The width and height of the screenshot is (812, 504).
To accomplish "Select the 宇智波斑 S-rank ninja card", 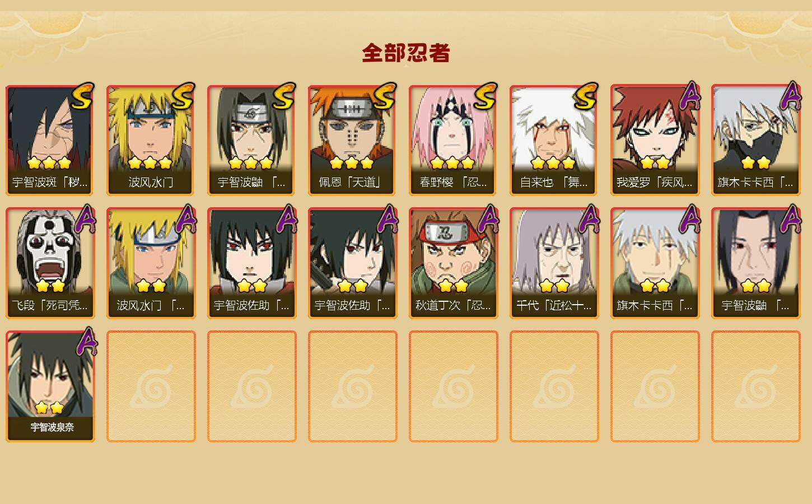I will (49, 141).
